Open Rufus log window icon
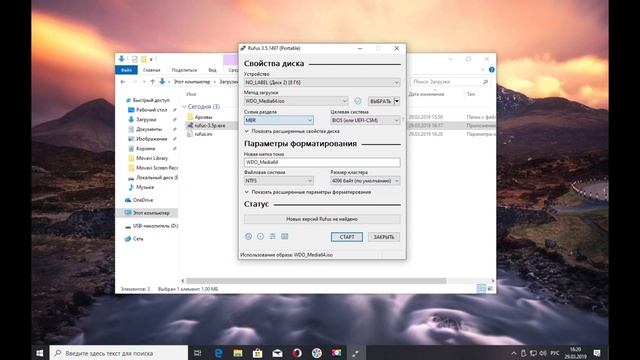The height and width of the screenshot is (360, 640). 284,236
